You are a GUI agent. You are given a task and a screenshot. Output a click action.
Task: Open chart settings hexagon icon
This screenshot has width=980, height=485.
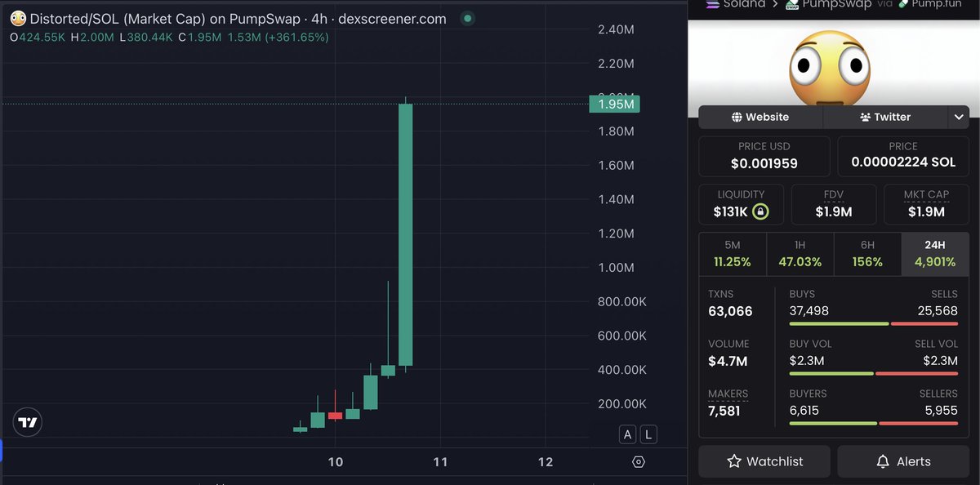coord(639,462)
